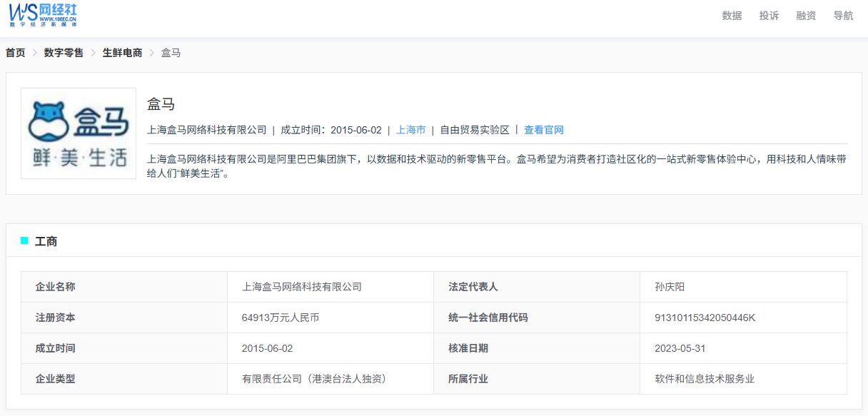The width and height of the screenshot is (868, 416).
Task: Open the 查看官网 link
Action: click(x=544, y=130)
